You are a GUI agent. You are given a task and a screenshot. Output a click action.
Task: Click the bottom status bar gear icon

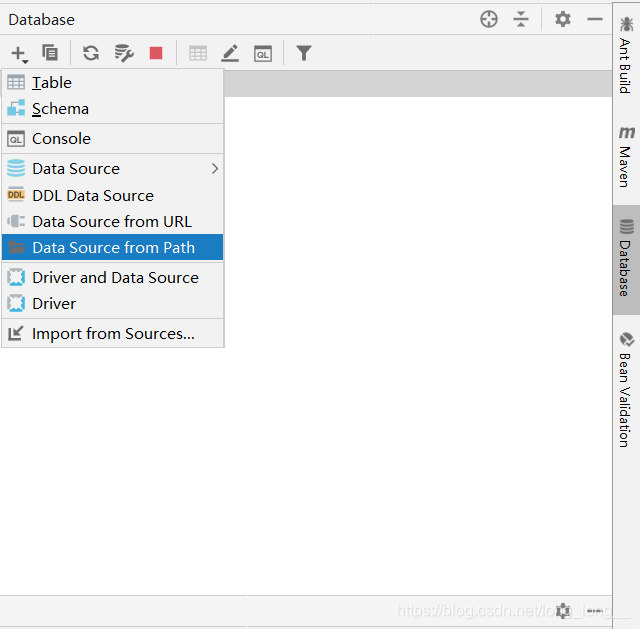(563, 611)
